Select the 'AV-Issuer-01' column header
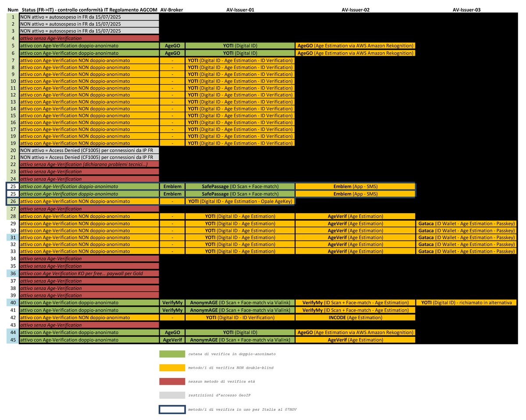This screenshot has height=420, width=526. click(240, 9)
